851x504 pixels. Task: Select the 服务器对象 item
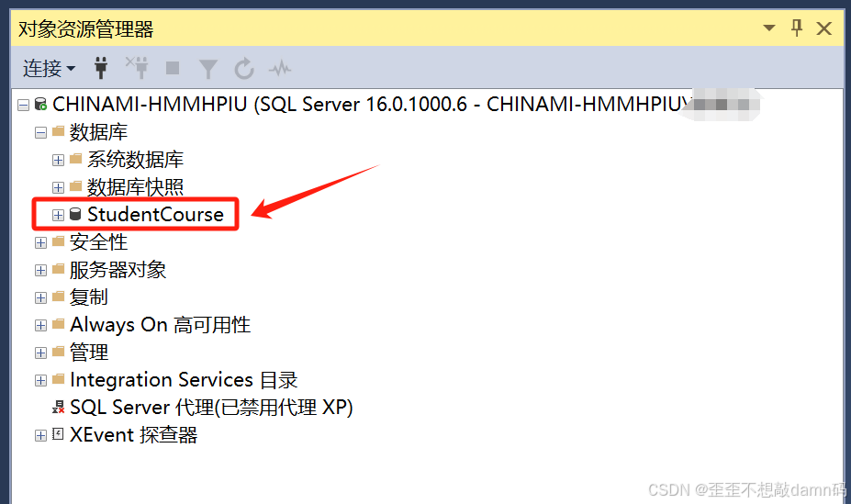[x=118, y=270]
